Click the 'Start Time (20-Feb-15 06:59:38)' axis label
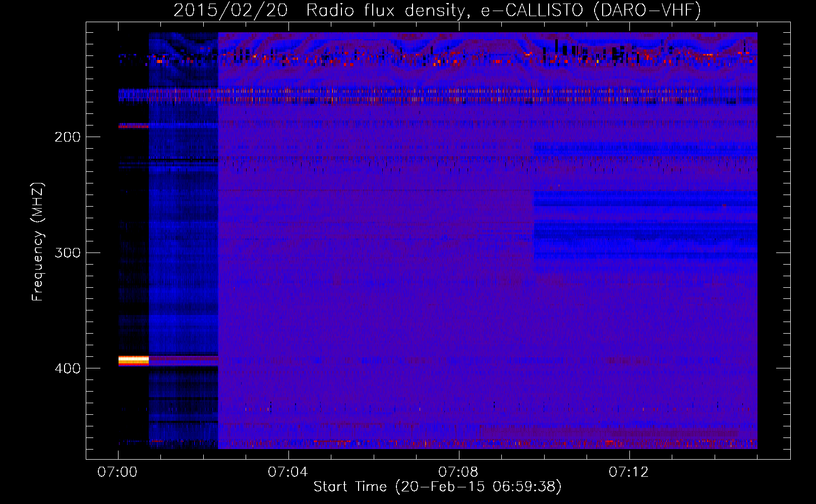Viewport: 816px width, 504px height. point(437,487)
